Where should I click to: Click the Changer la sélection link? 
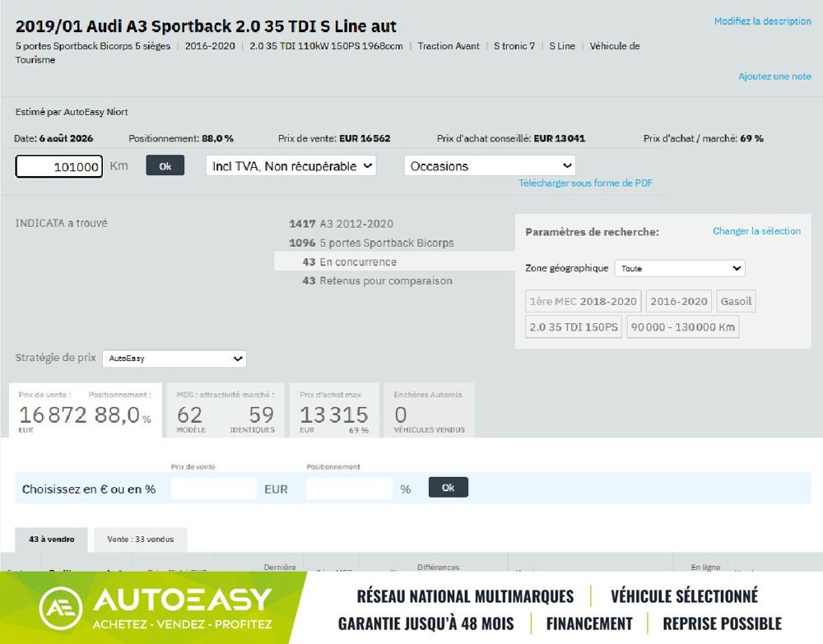click(756, 231)
